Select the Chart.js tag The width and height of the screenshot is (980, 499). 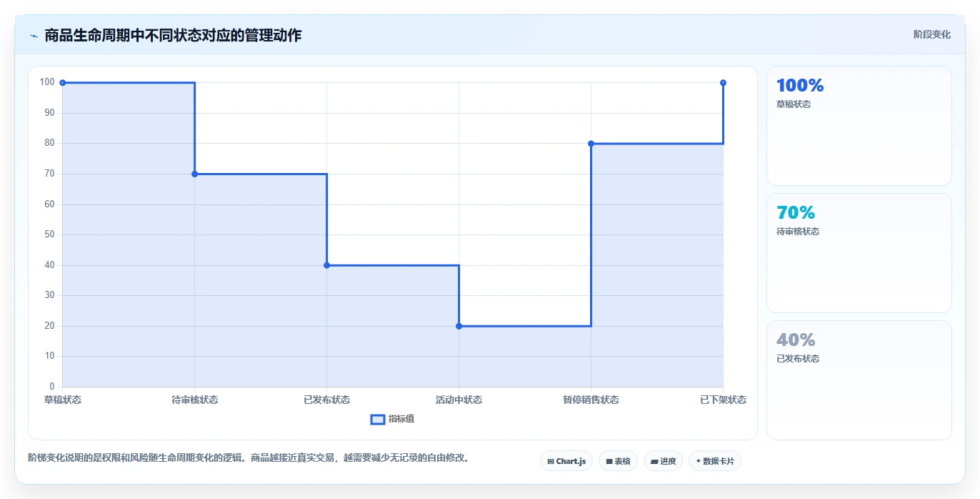[566, 461]
